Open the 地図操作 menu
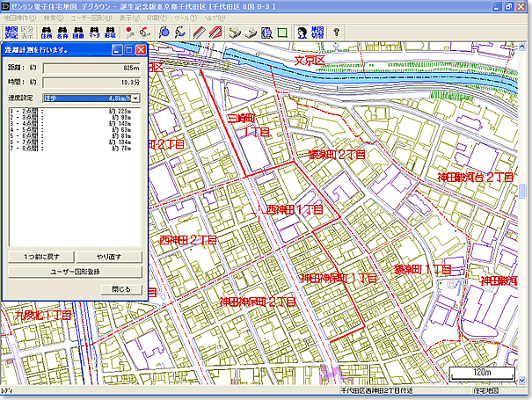 coord(20,18)
